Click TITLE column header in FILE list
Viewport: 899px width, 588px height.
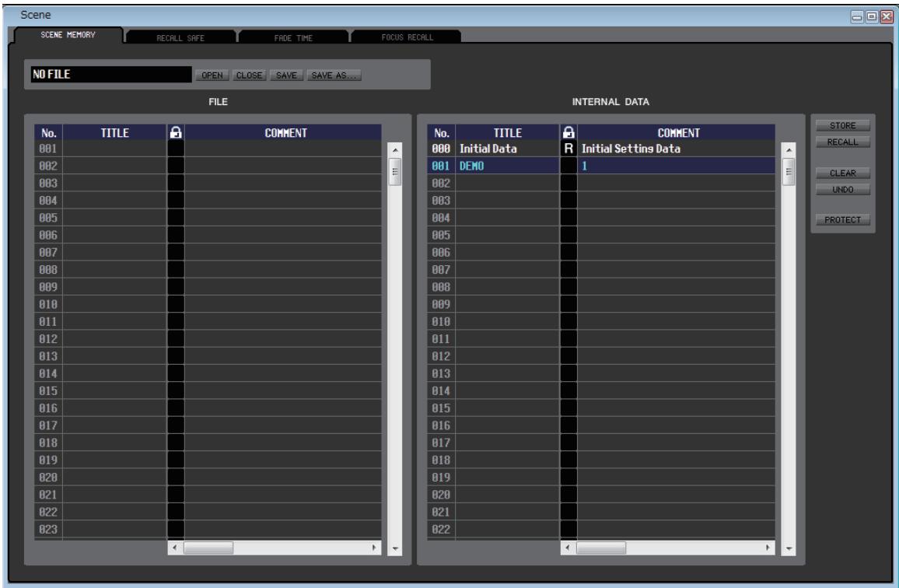(x=114, y=132)
